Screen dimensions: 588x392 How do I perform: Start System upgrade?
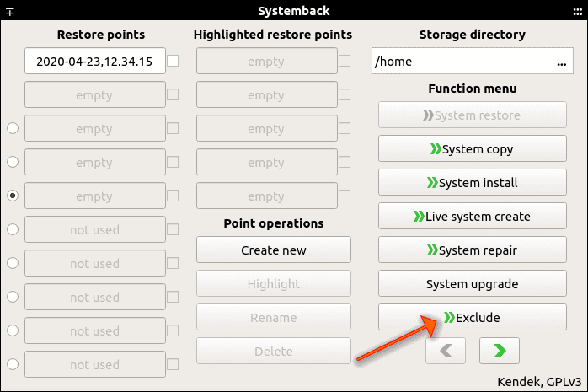472,283
